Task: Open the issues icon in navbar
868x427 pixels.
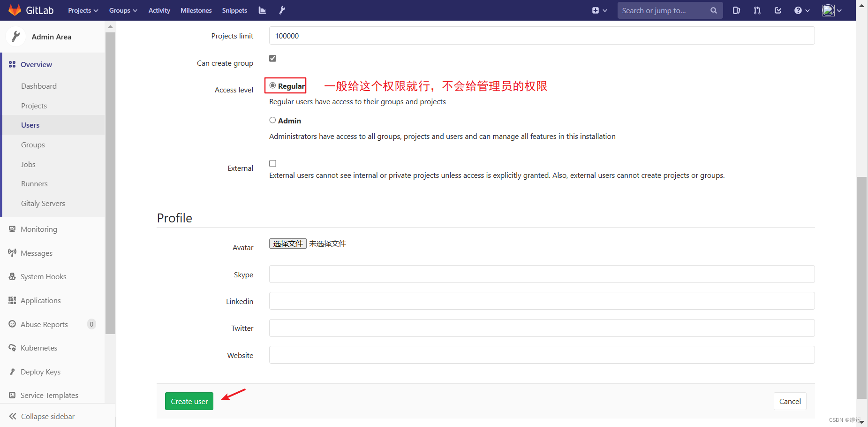Action: tap(736, 10)
